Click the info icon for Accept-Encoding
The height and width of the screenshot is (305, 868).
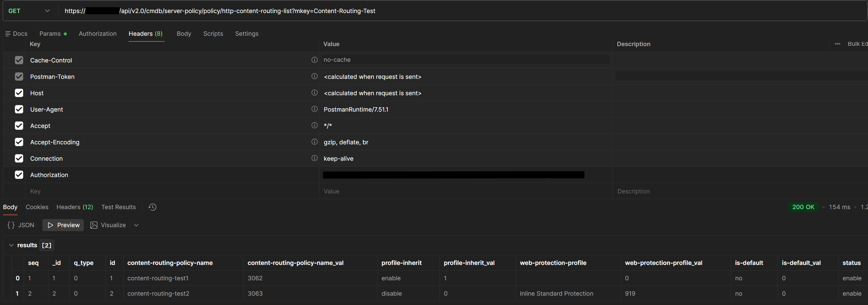click(314, 142)
